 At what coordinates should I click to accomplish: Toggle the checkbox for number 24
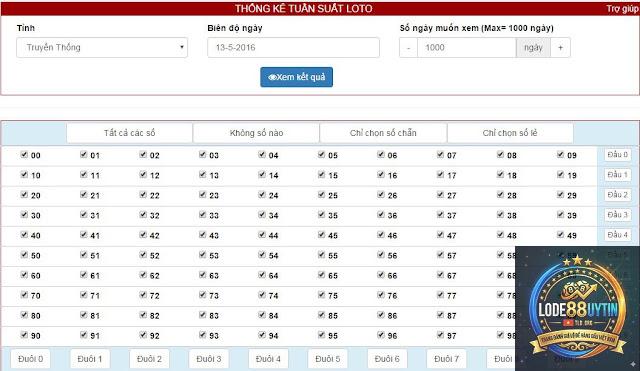[x=262, y=194]
